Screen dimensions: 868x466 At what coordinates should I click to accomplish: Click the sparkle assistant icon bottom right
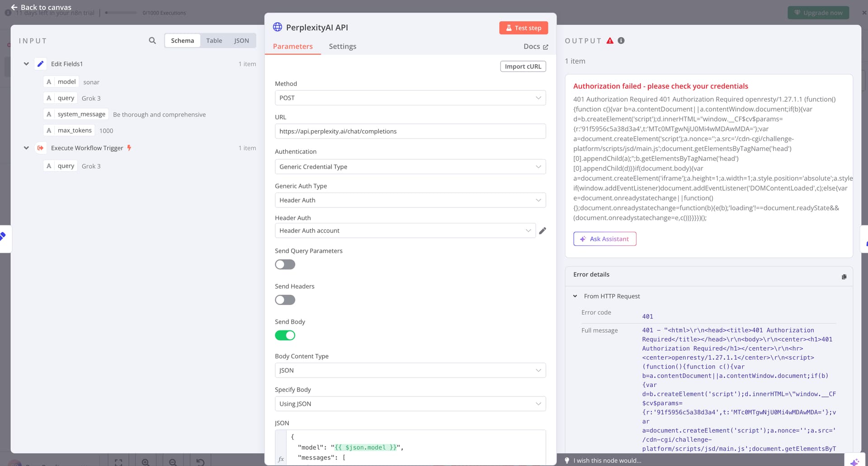coord(854,461)
